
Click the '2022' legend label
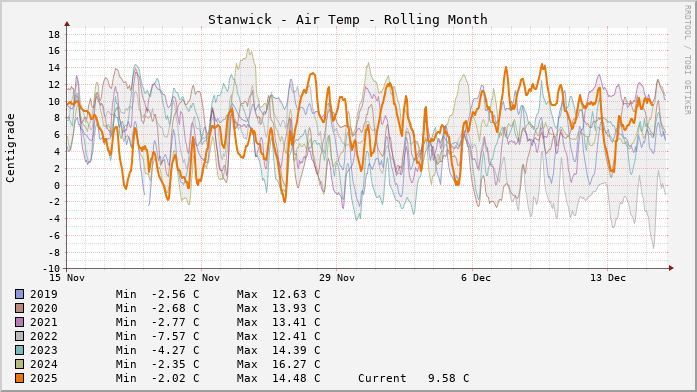44,336
